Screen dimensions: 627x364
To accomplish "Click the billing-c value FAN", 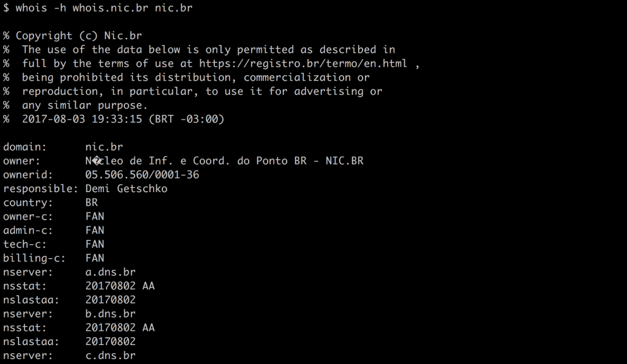I will click(x=95, y=258).
